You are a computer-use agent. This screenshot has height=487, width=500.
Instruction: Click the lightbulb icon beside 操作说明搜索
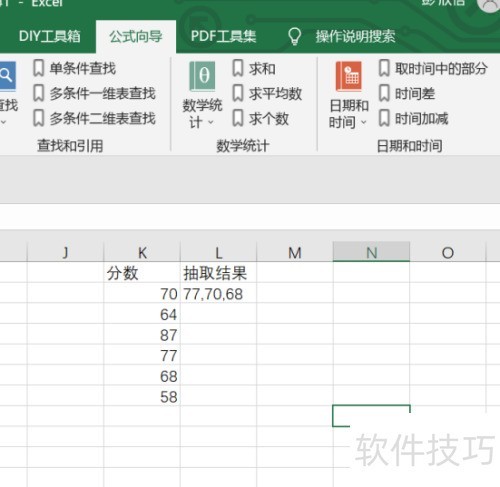pos(294,36)
